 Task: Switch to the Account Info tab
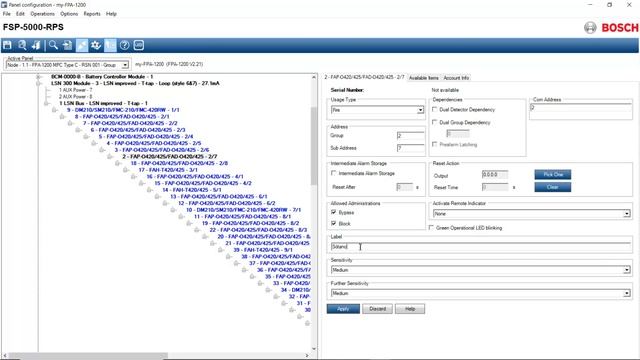456,78
